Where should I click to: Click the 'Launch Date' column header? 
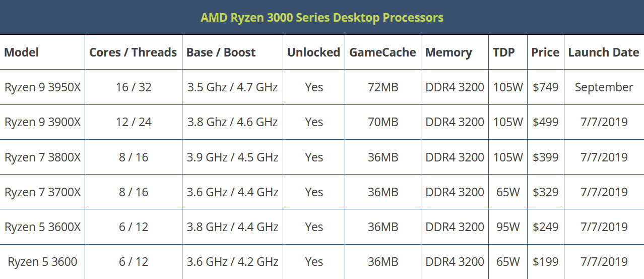(x=603, y=52)
